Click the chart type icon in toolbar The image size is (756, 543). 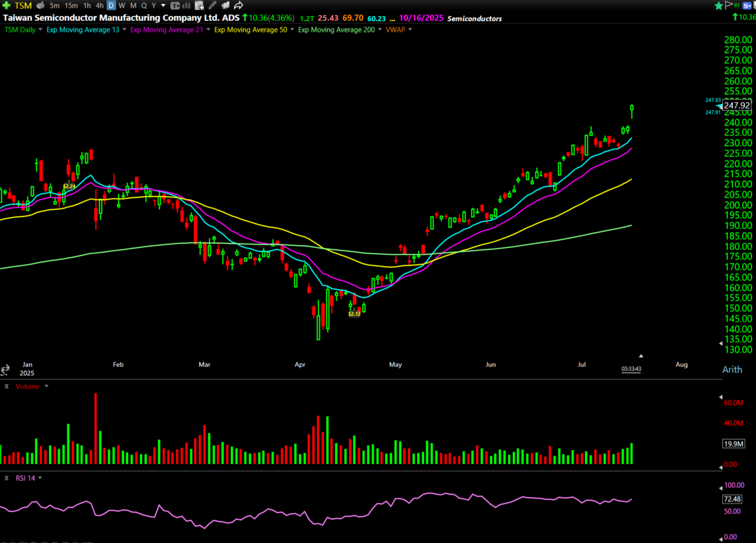175,5
